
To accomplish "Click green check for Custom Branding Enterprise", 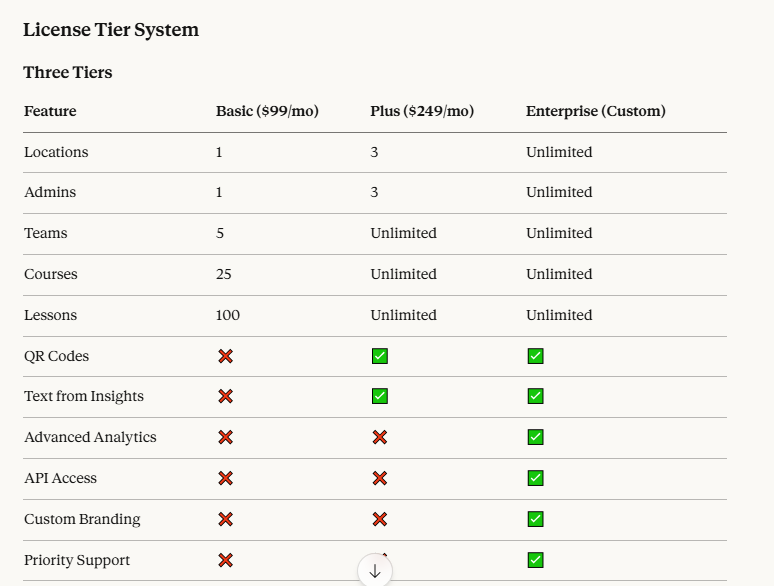I will coord(536,519).
